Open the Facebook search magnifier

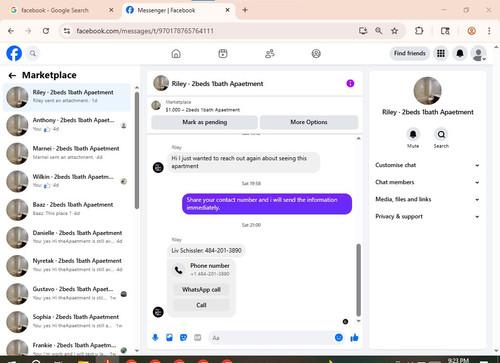pos(33,53)
